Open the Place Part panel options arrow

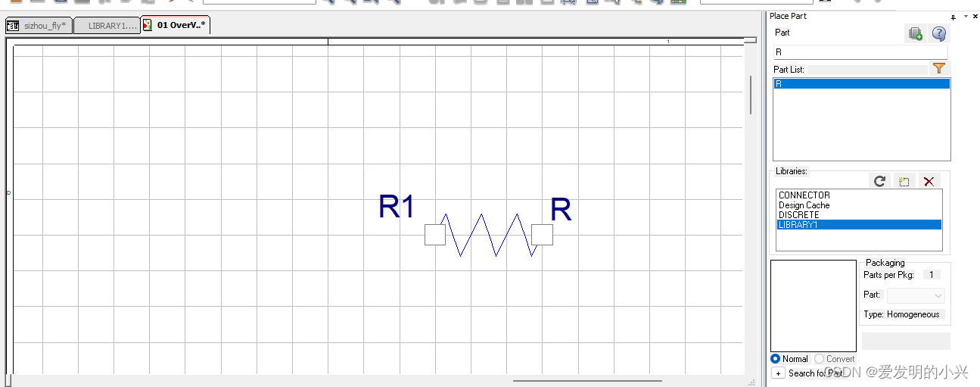pos(966,17)
